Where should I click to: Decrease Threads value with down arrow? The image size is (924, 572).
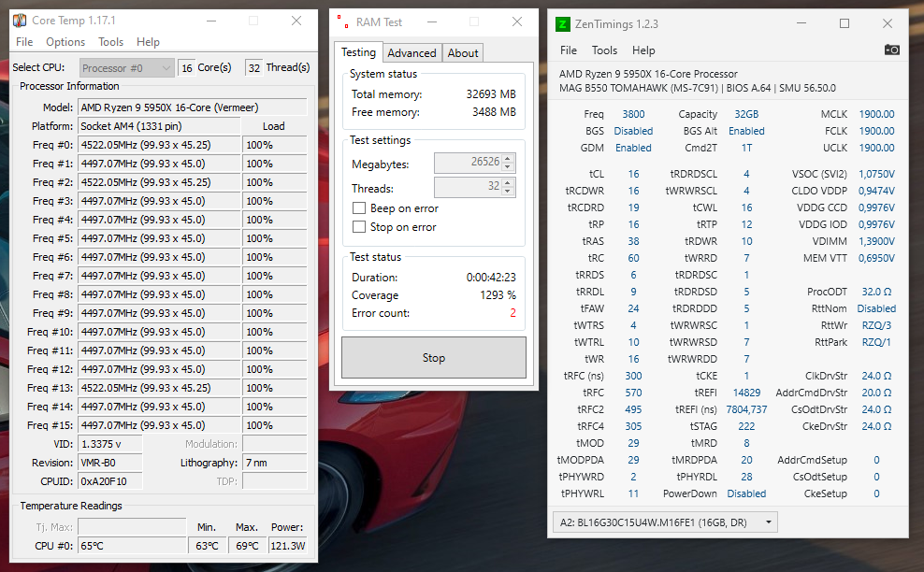tap(508, 192)
